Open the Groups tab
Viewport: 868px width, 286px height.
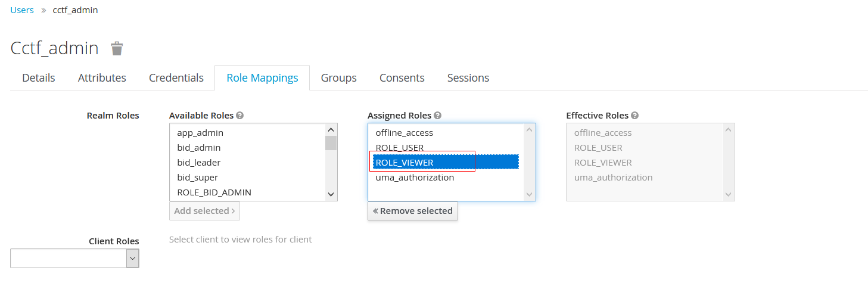(x=338, y=78)
